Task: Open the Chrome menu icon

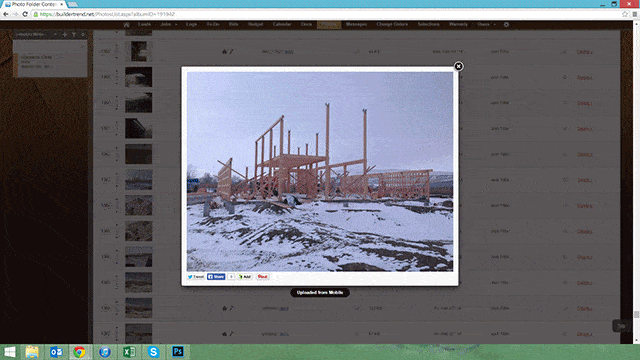Action: 635,14
